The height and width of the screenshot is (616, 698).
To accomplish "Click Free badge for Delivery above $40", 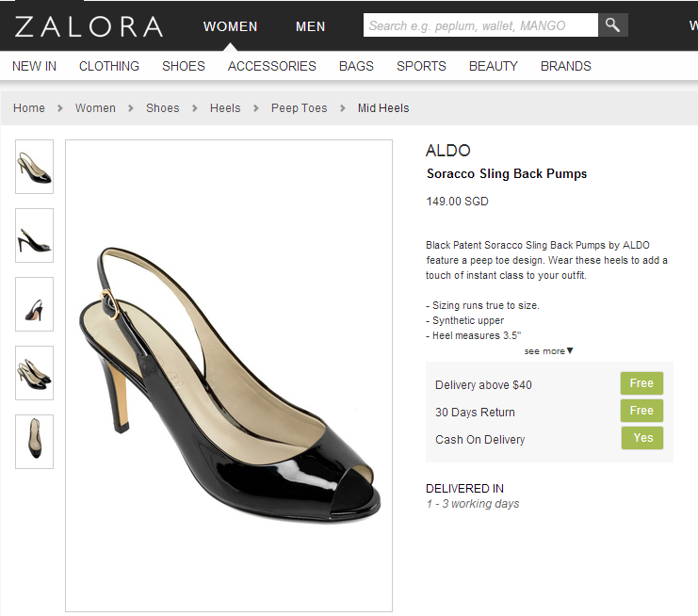I will point(641,383).
